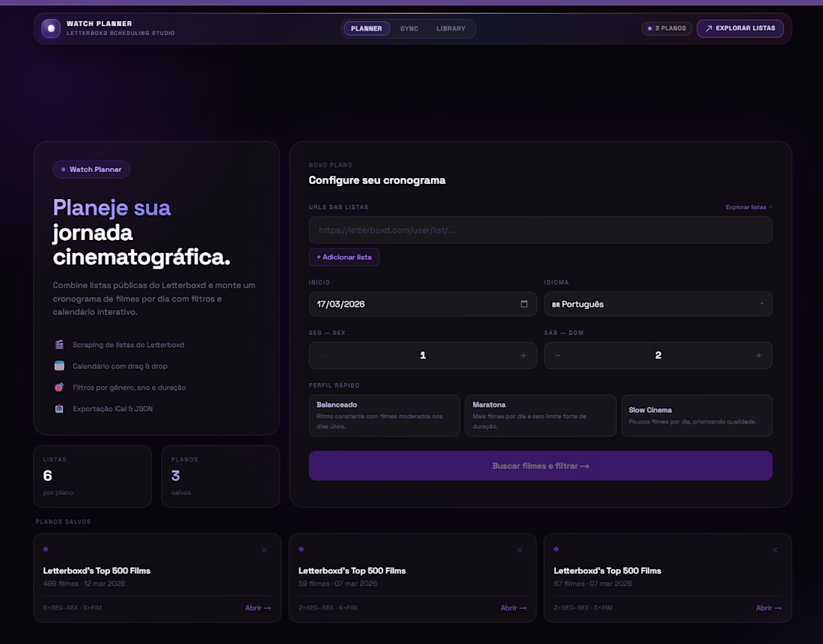Click the Explorar Listas button
The height and width of the screenshot is (644, 823).
point(740,28)
